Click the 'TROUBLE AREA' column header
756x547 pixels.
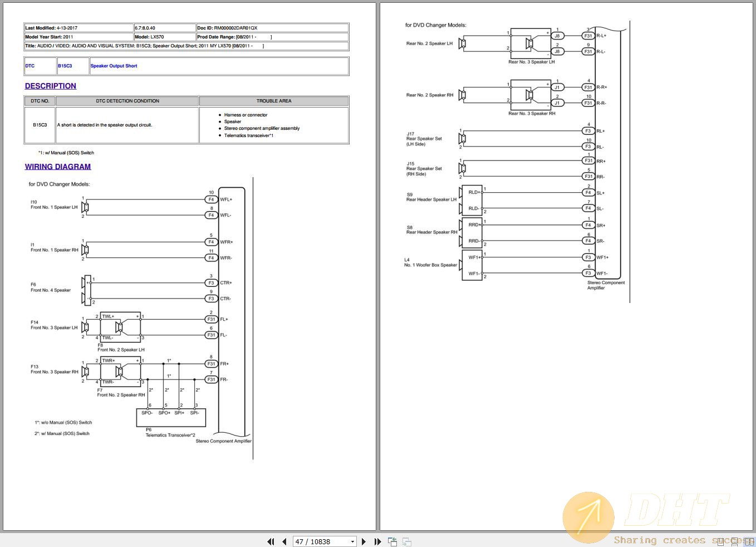274,101
